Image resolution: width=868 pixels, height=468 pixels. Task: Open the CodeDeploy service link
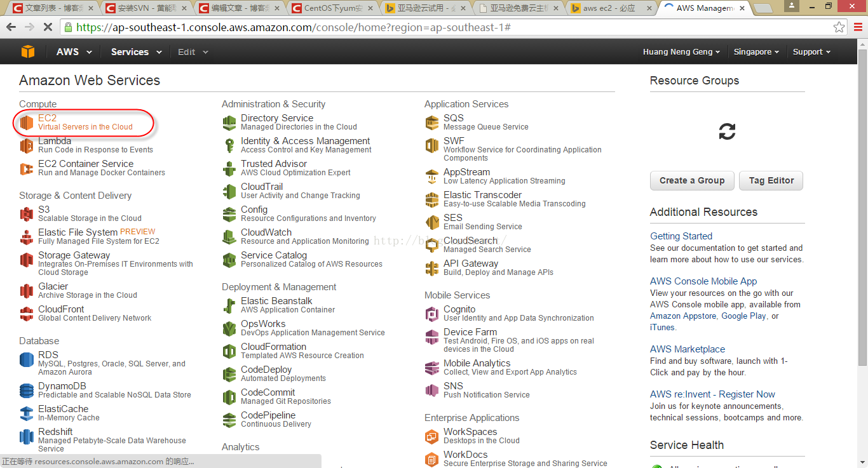266,370
